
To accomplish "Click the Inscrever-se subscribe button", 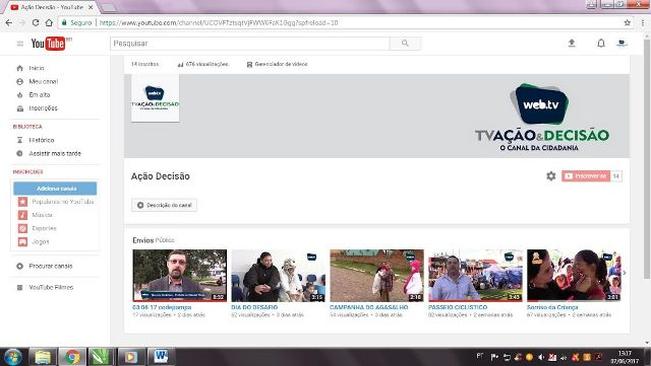I will point(586,176).
